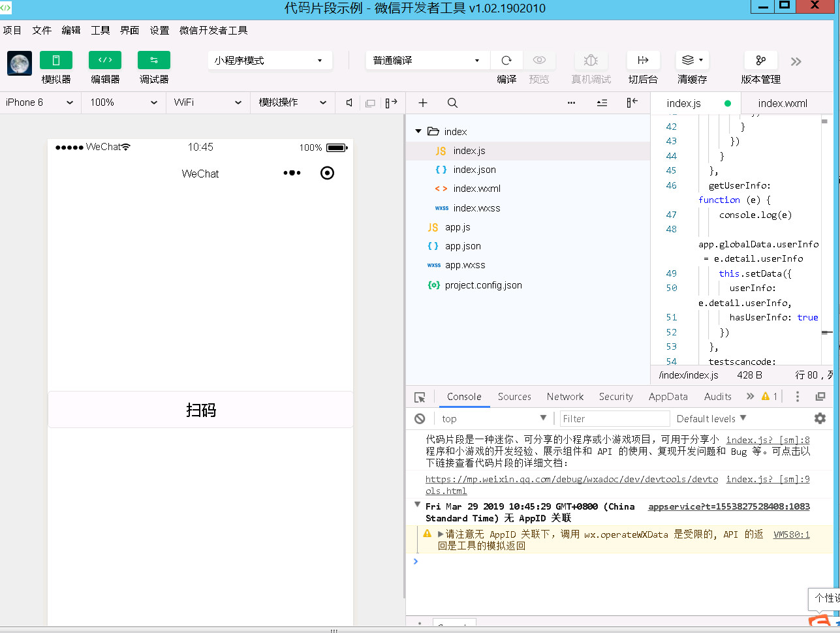Click the inspect element selector icon
The image size is (840, 633).
420,397
